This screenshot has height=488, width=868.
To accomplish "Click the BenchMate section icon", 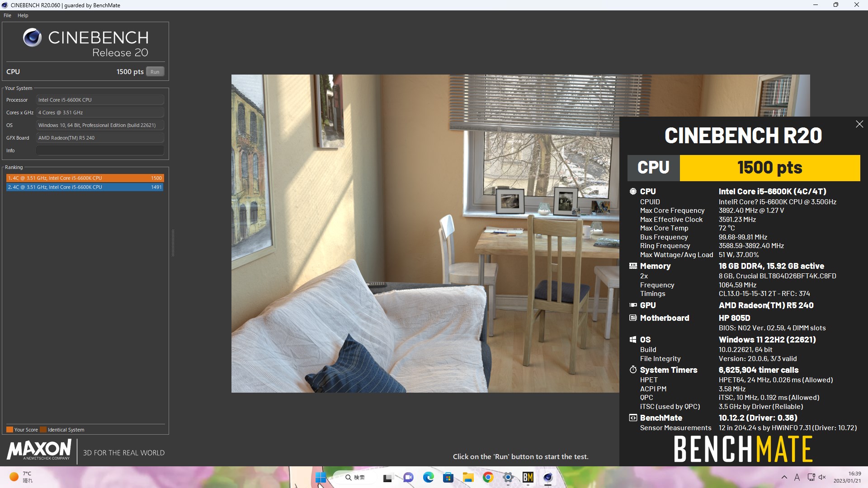I will coord(633,418).
